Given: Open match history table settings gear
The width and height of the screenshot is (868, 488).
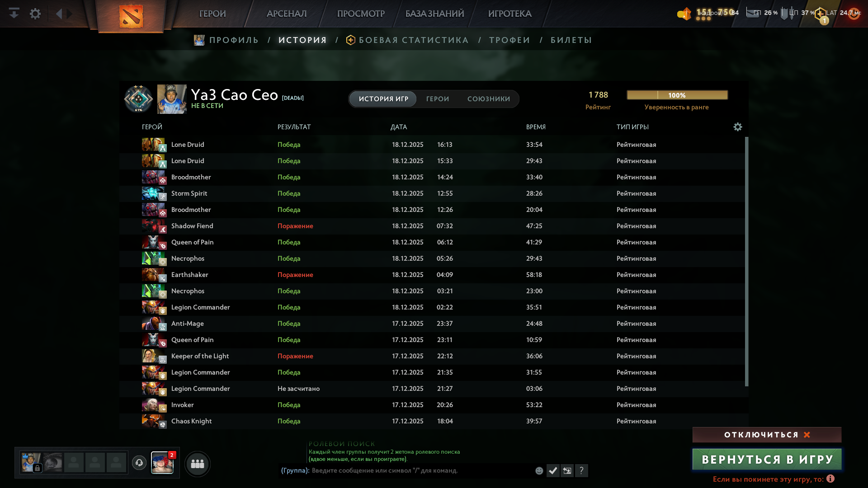Looking at the screenshot, I should click(738, 127).
